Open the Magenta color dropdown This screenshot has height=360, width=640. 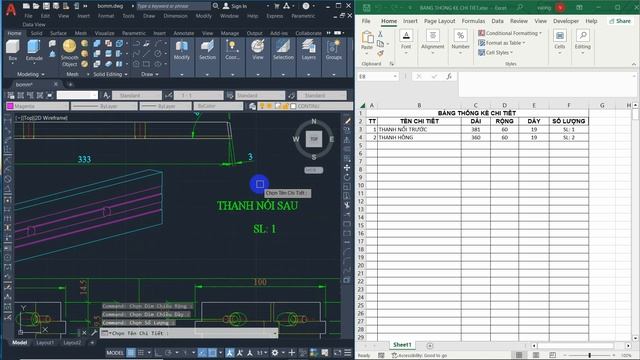[x=36, y=106]
